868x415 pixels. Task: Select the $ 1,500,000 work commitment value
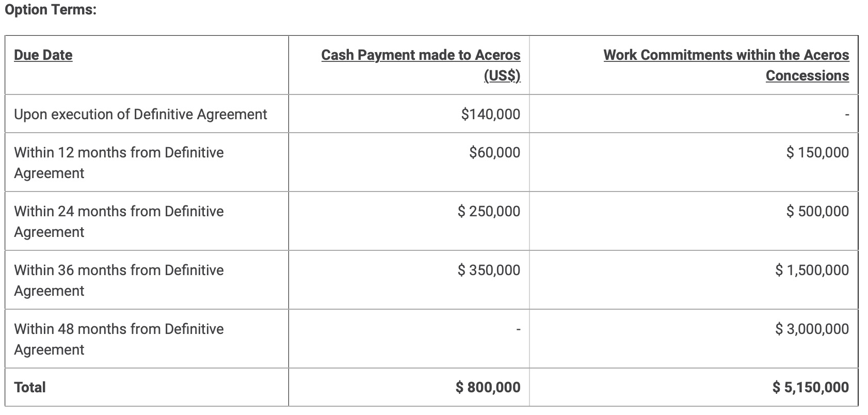coord(812,270)
